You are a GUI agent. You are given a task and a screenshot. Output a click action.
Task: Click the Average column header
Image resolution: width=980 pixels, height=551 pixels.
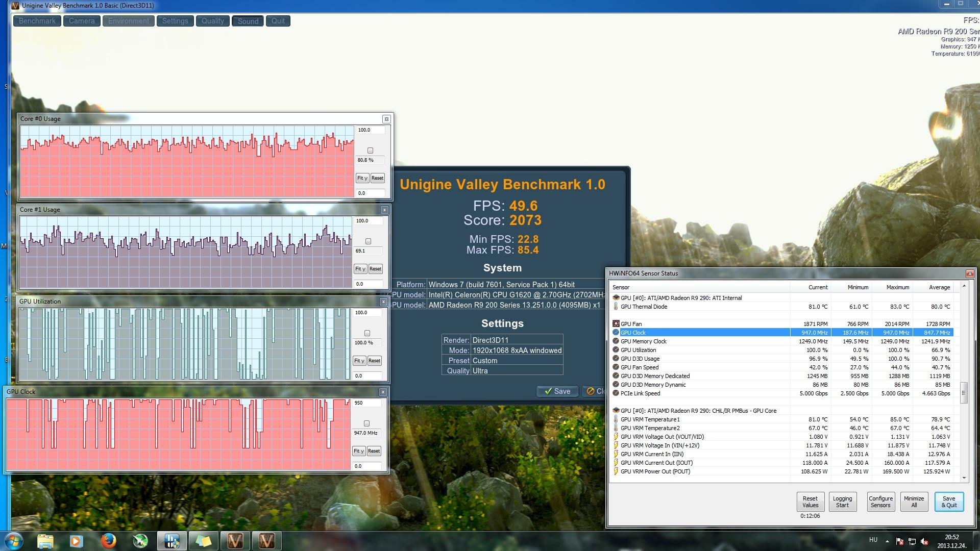[x=934, y=287]
